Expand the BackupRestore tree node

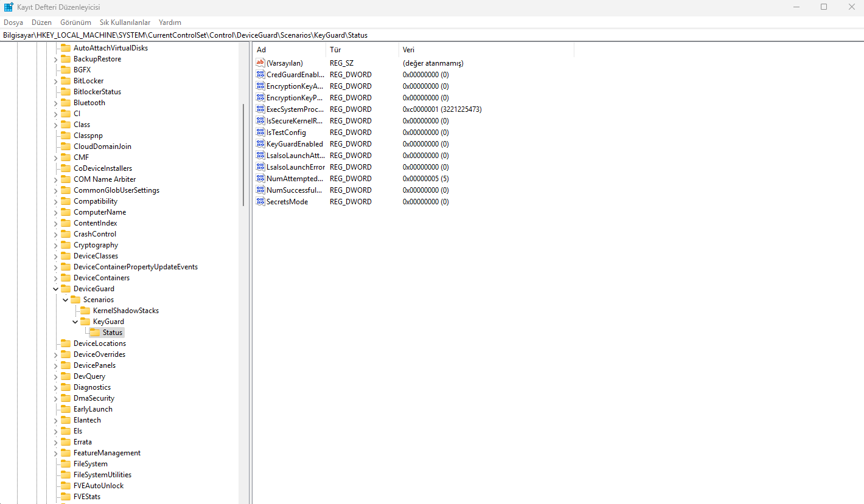click(x=56, y=59)
